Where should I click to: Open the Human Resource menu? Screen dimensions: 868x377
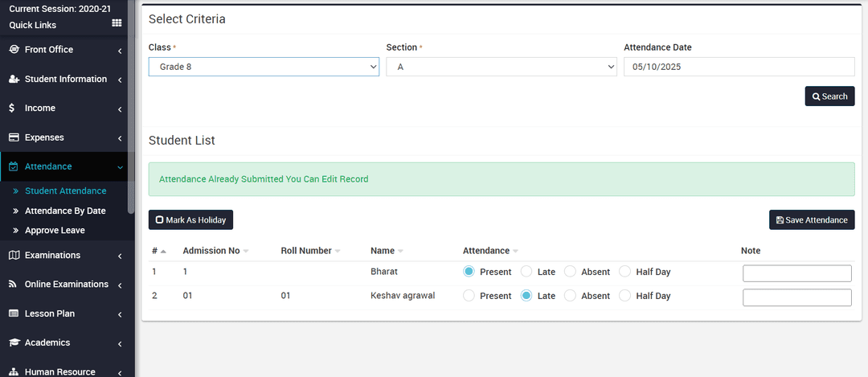click(x=59, y=372)
